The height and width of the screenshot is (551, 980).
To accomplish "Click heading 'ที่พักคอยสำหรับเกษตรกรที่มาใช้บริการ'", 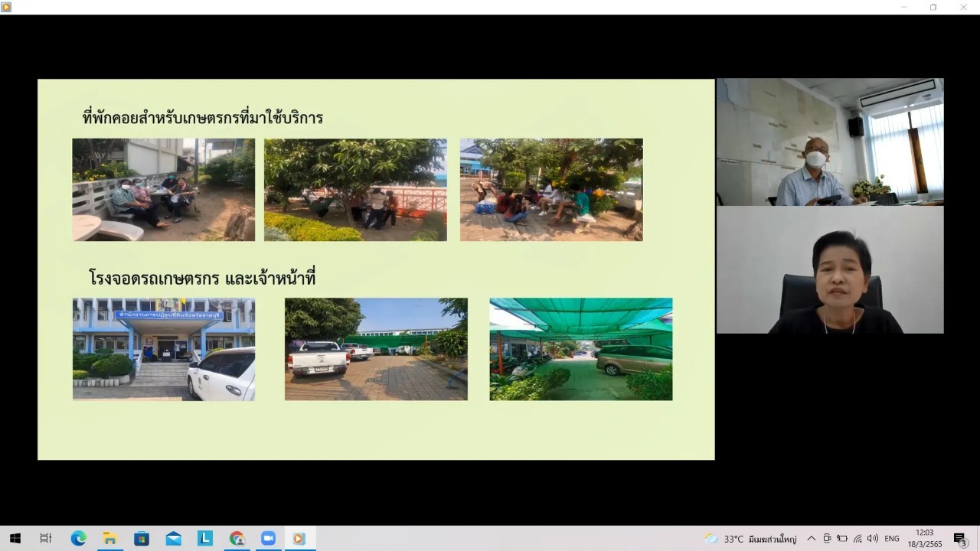I will [203, 118].
